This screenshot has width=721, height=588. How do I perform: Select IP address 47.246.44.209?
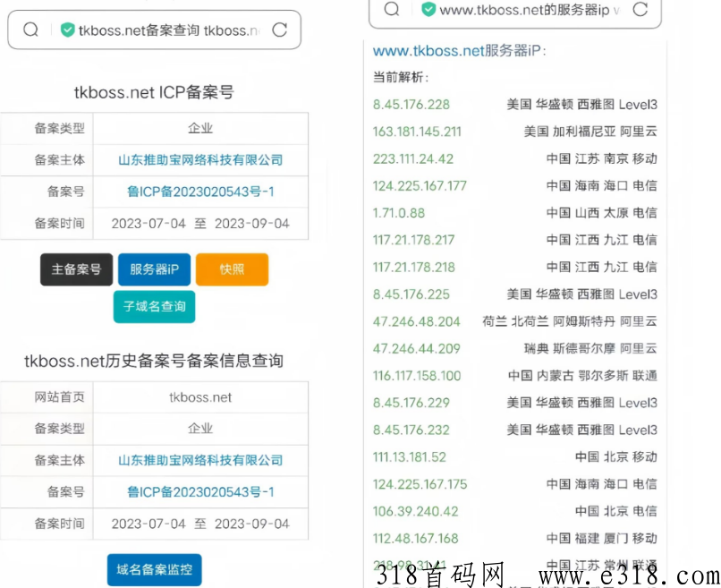416,349
